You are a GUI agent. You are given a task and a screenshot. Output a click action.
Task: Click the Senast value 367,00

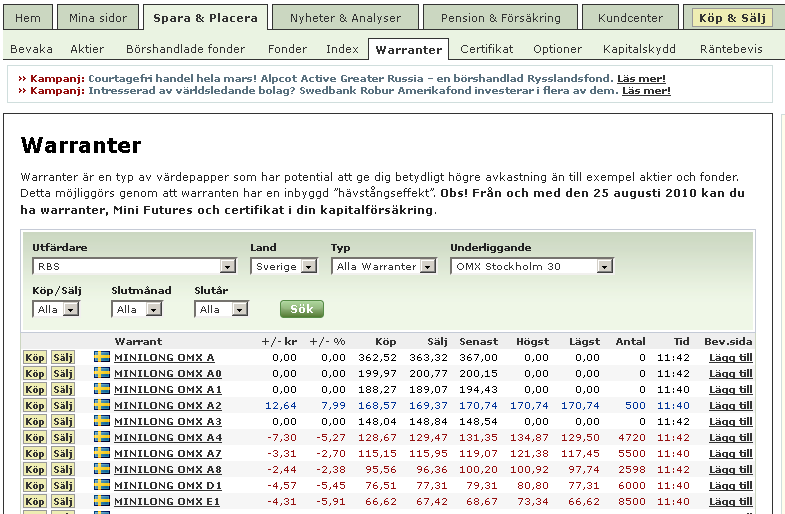(479, 357)
